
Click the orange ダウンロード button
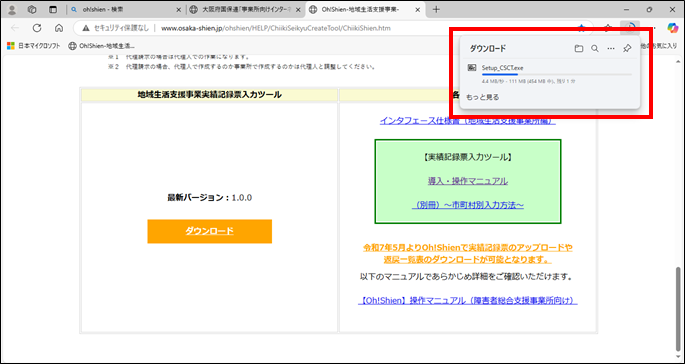click(210, 231)
